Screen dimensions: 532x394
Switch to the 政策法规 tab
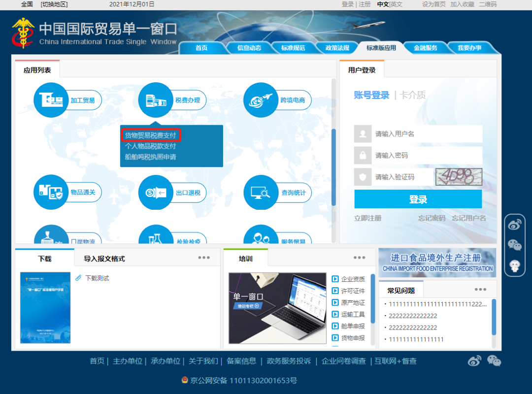point(337,47)
